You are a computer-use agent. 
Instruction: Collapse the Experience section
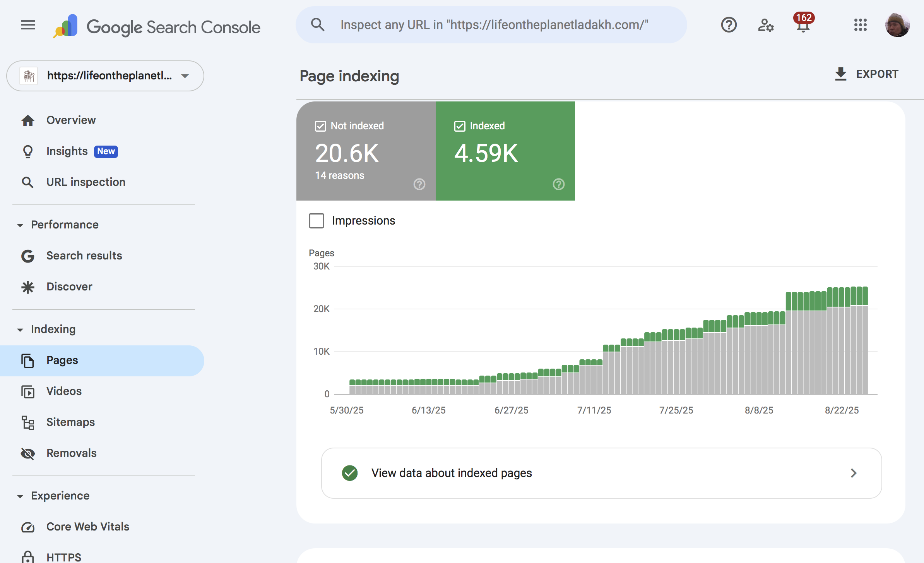pos(20,496)
